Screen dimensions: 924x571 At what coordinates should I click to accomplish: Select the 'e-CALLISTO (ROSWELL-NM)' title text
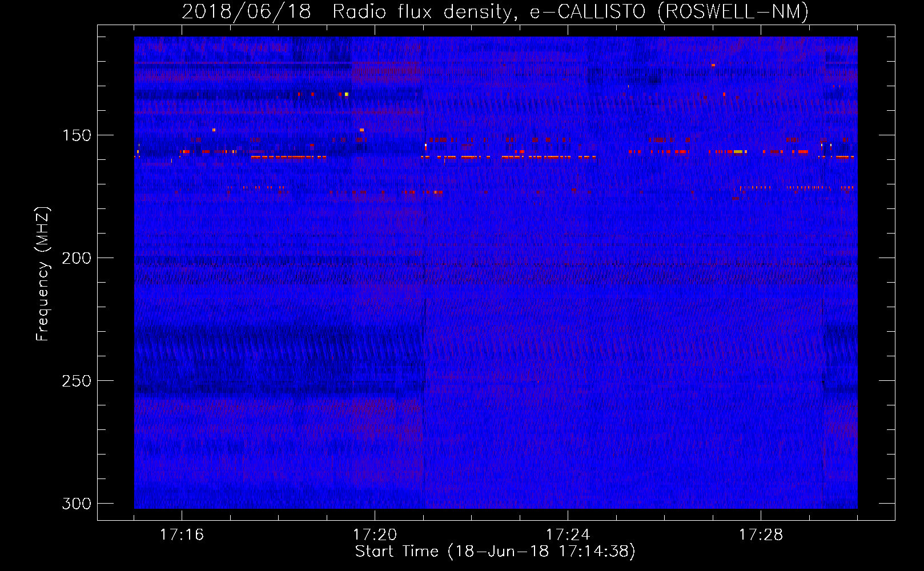point(669,11)
